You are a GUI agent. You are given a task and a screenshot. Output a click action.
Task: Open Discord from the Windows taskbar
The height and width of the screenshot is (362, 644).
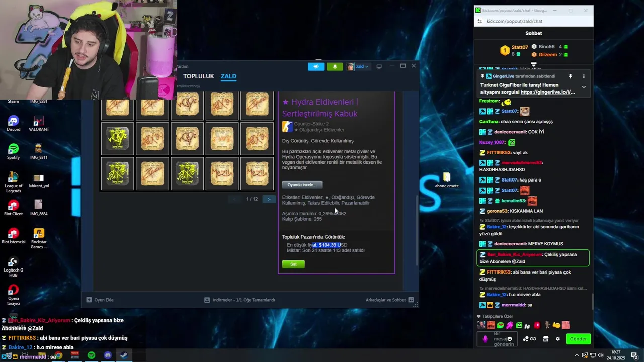[107, 355]
